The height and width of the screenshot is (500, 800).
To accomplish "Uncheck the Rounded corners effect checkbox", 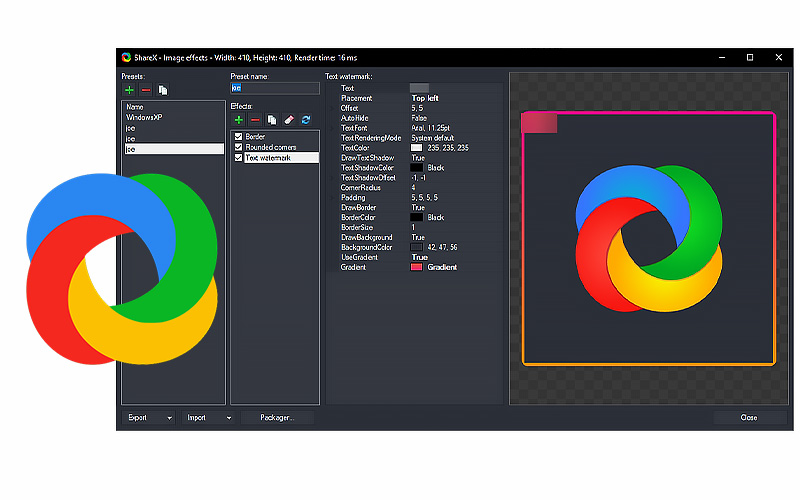I will pos(238,147).
